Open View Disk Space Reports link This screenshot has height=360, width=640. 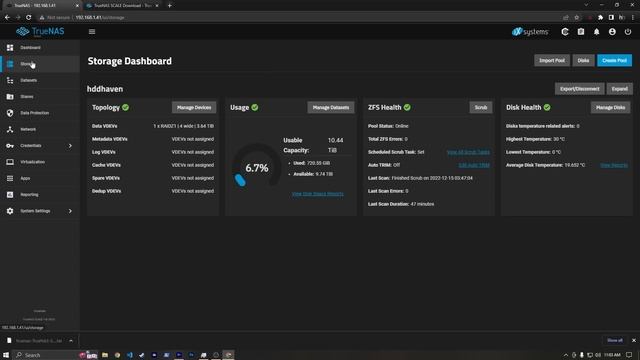tap(318, 194)
